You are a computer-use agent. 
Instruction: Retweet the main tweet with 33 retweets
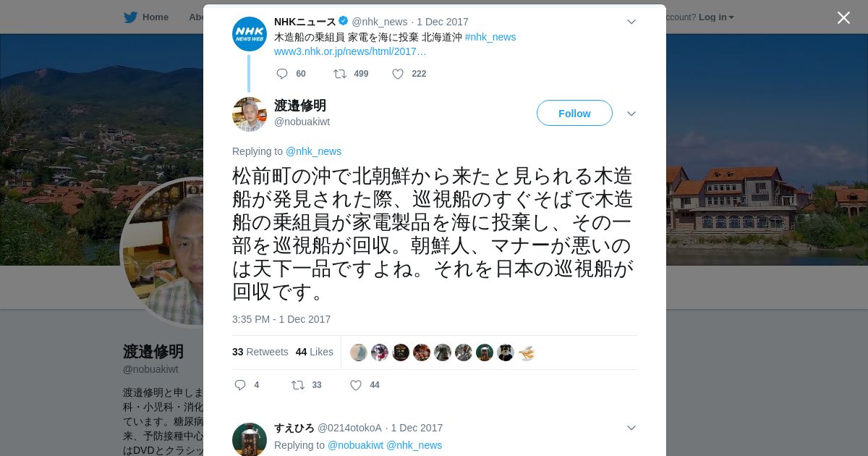coord(298,385)
